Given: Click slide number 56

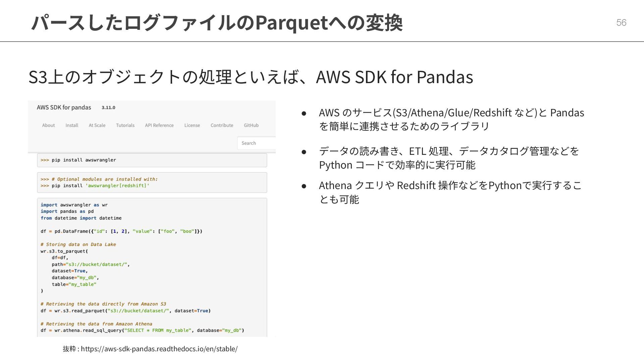Looking at the screenshot, I should click(x=621, y=22).
